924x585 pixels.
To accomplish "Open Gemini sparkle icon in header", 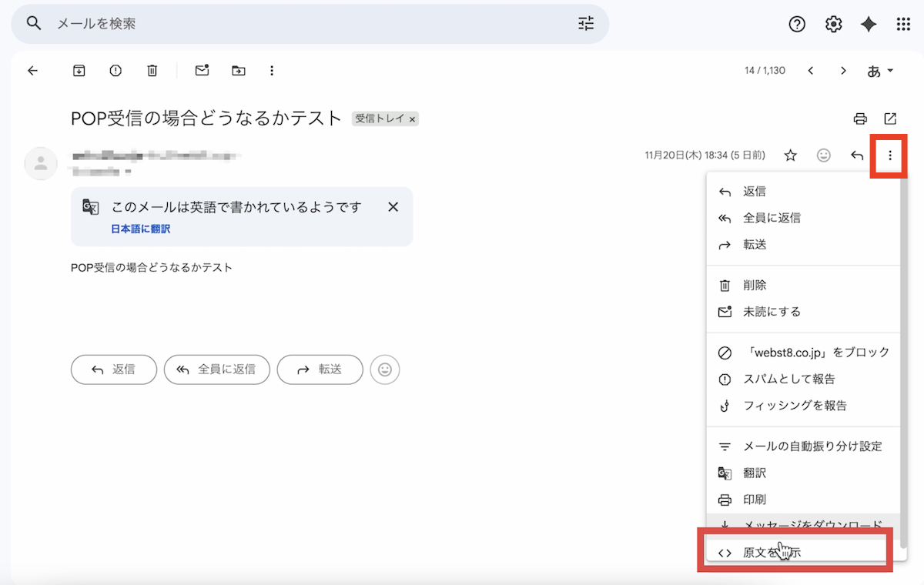I will pyautogui.click(x=869, y=25).
